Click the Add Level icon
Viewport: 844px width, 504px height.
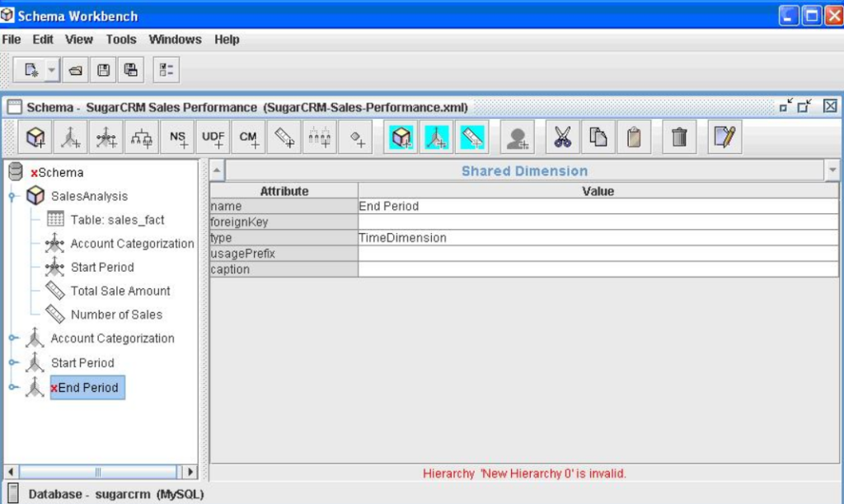tap(319, 138)
